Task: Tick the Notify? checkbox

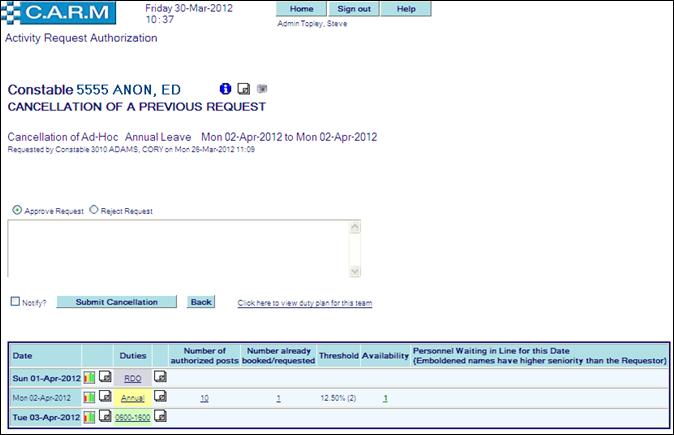Action: click(x=15, y=301)
